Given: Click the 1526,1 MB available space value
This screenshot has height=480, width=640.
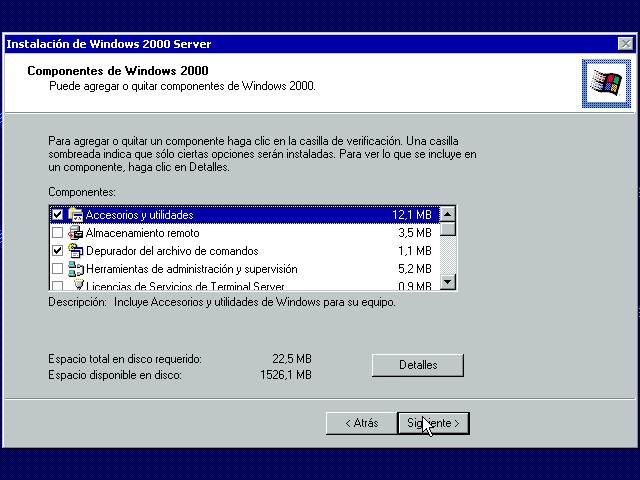Looking at the screenshot, I should click(x=286, y=375).
